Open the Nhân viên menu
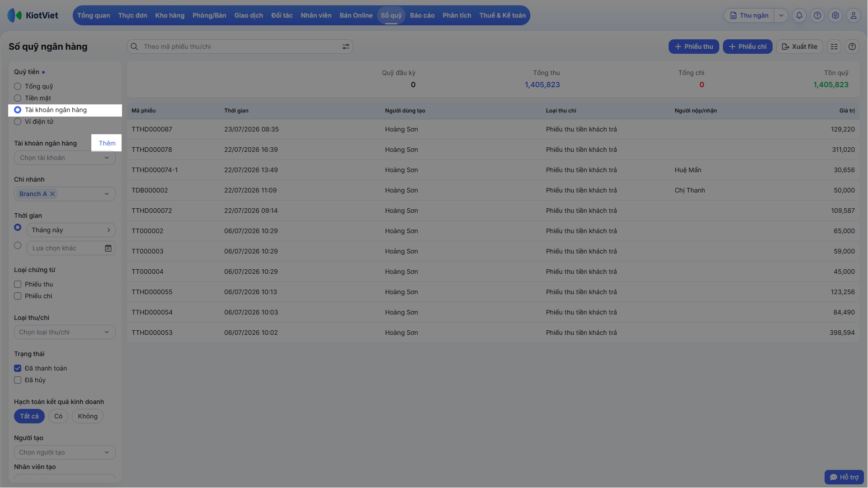Image resolution: width=868 pixels, height=488 pixels. [x=316, y=15]
